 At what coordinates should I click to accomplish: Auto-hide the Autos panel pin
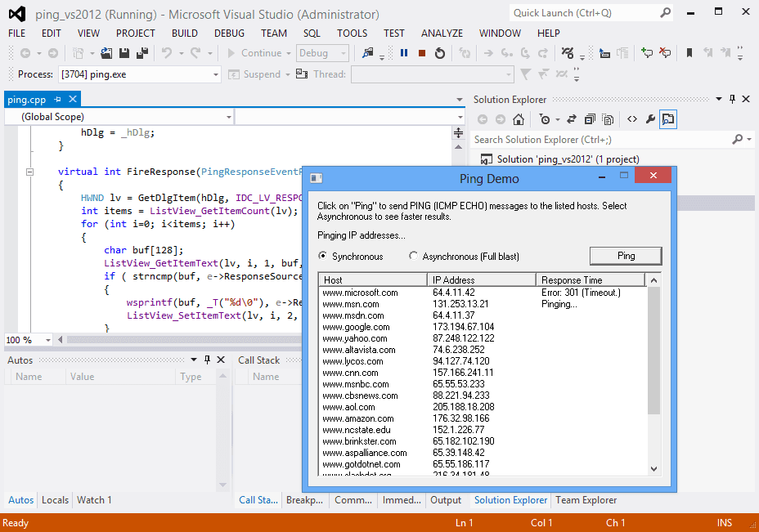207,360
